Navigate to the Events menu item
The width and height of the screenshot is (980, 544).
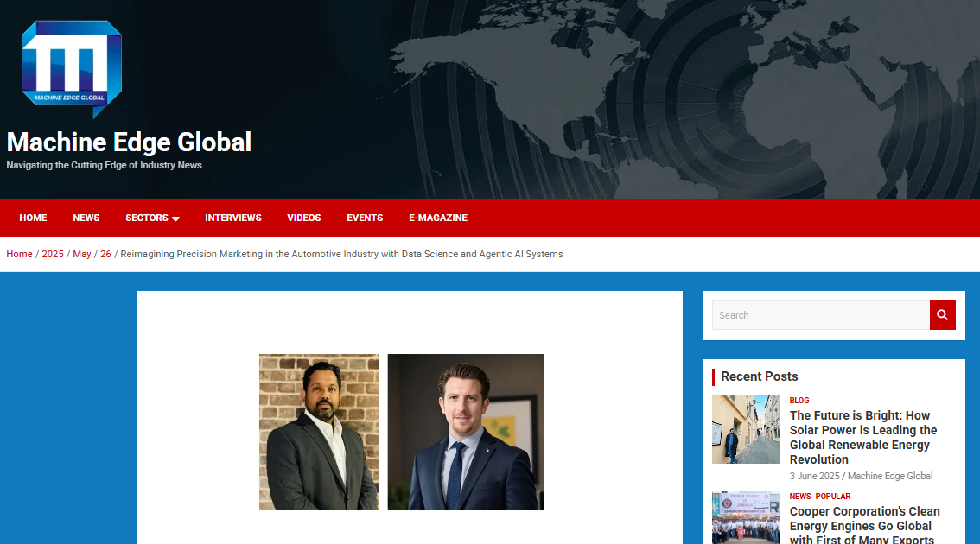[365, 218]
